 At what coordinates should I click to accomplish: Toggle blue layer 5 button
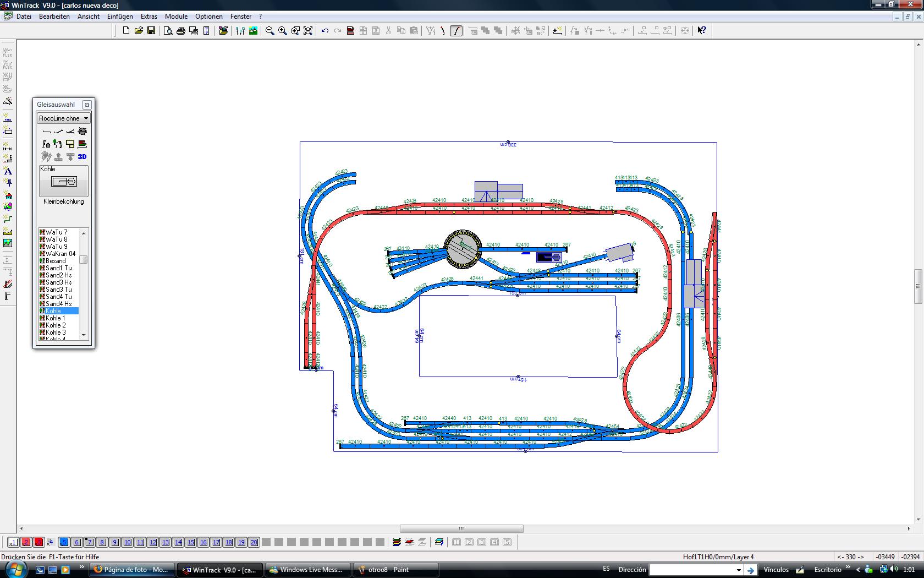[64, 542]
